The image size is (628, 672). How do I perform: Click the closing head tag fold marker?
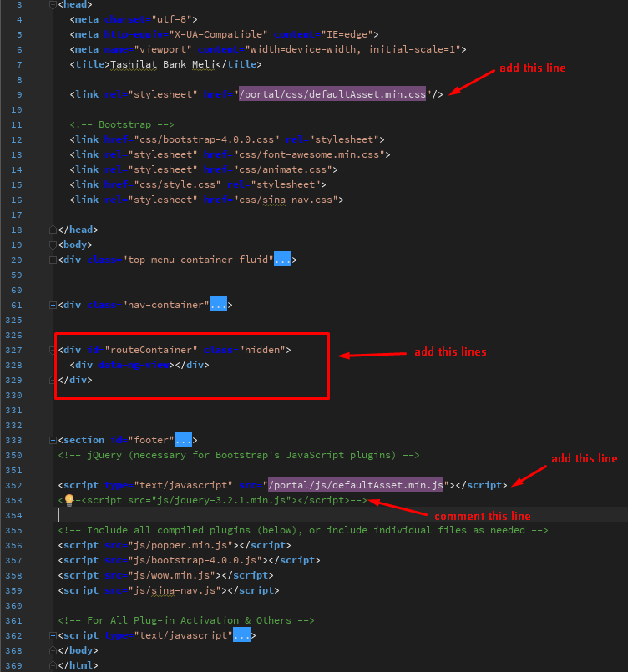click(x=53, y=230)
